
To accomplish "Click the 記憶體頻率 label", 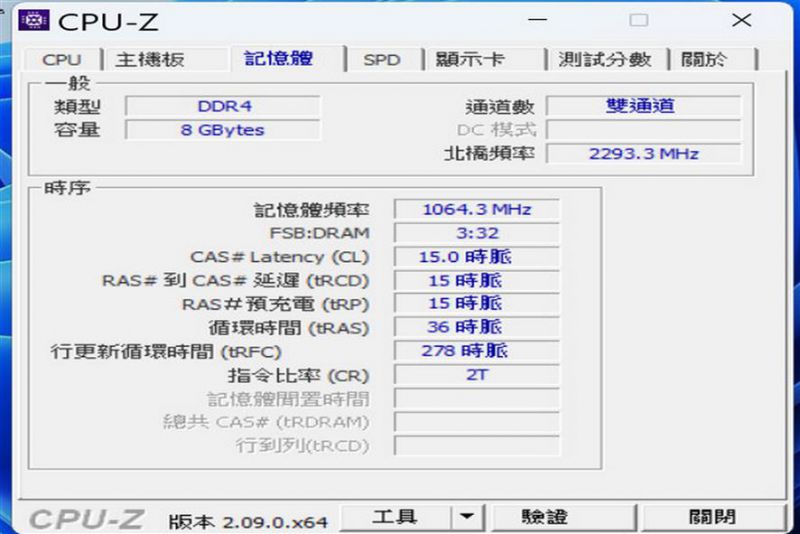I will [311, 210].
